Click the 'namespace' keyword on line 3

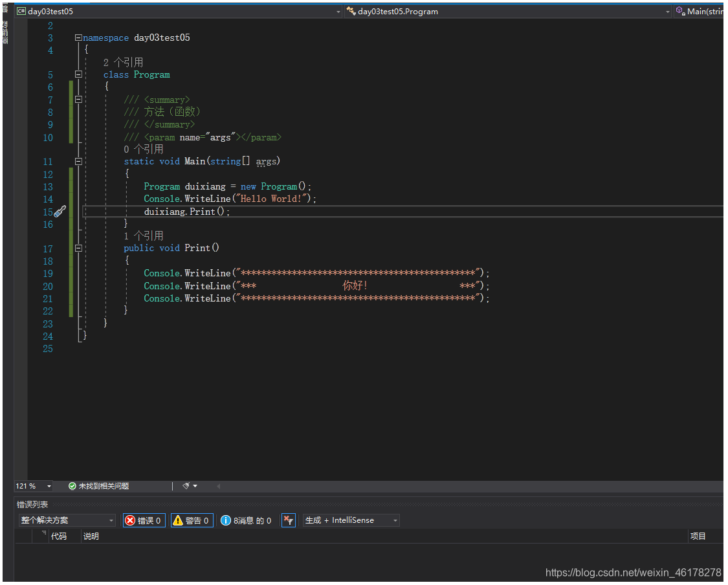(x=106, y=38)
